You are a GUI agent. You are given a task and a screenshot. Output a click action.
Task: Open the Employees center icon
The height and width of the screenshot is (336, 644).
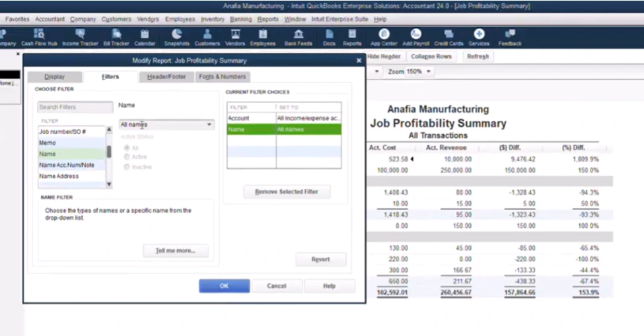pos(262,38)
